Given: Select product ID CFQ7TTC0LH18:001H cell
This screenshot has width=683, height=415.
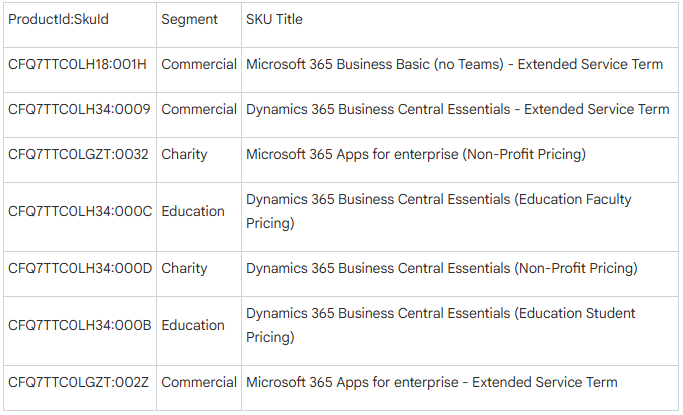Looking at the screenshot, I should click(x=77, y=65).
